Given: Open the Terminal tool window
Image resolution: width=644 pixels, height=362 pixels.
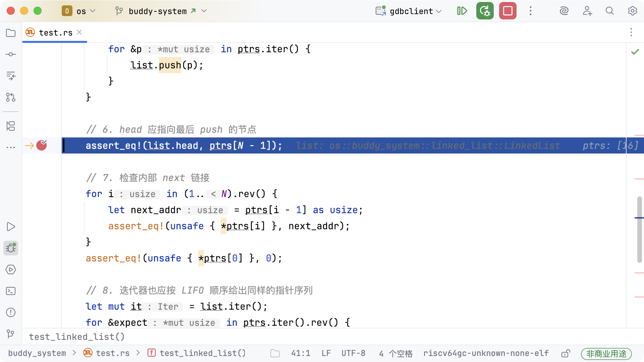Looking at the screenshot, I should [x=11, y=291].
